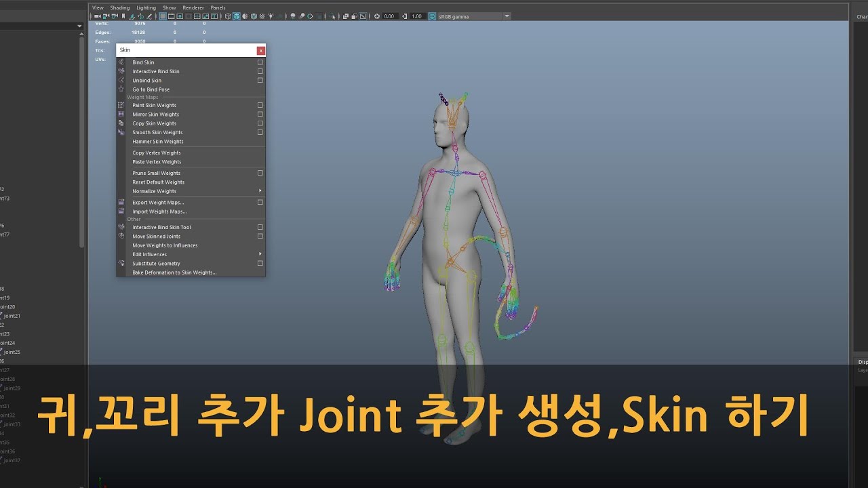The width and height of the screenshot is (868, 488).
Task: Toggle Use Default Material icon
Action: pos(245,16)
